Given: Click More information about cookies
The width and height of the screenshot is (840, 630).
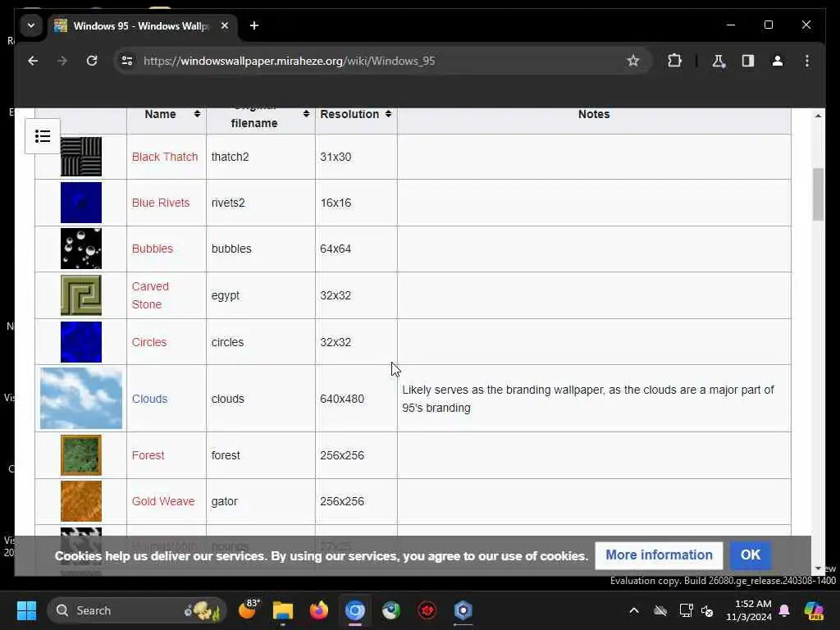Looking at the screenshot, I should [x=659, y=555].
